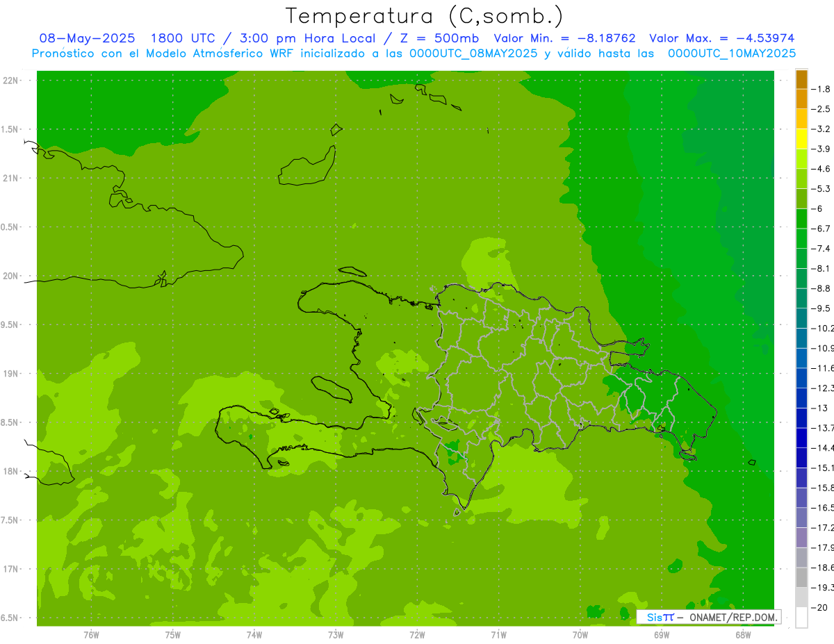The image size is (834, 644).
Task: Select the lime swatch between -3.9 and -4.6
Action: pyautogui.click(x=802, y=159)
